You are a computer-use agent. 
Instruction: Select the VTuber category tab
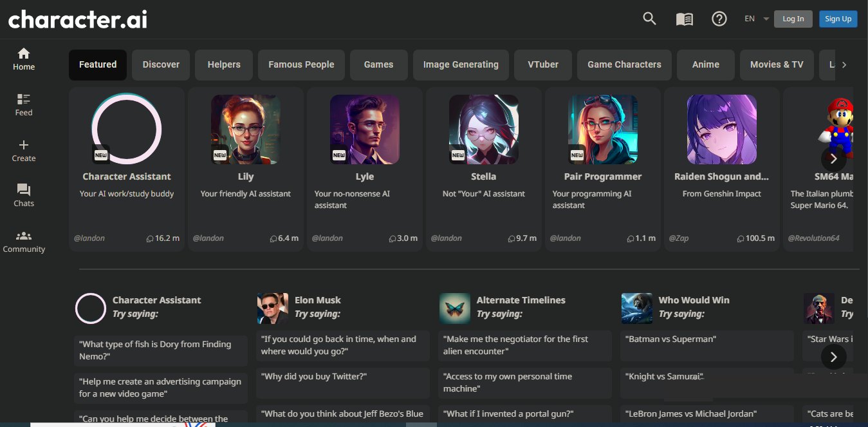point(543,64)
